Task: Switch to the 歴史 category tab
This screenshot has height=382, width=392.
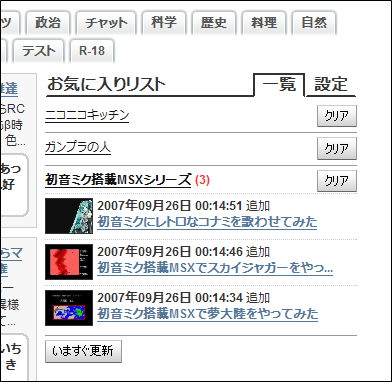Action: (x=214, y=23)
